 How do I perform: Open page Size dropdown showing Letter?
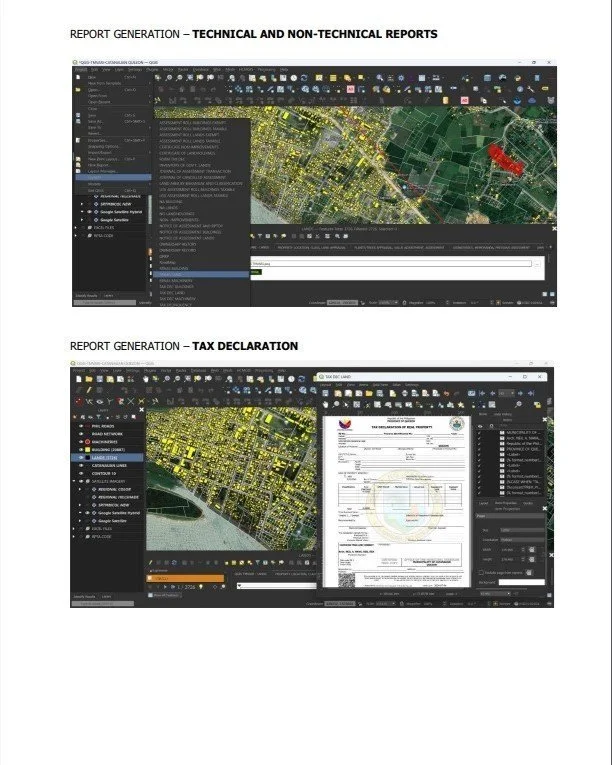(522, 530)
